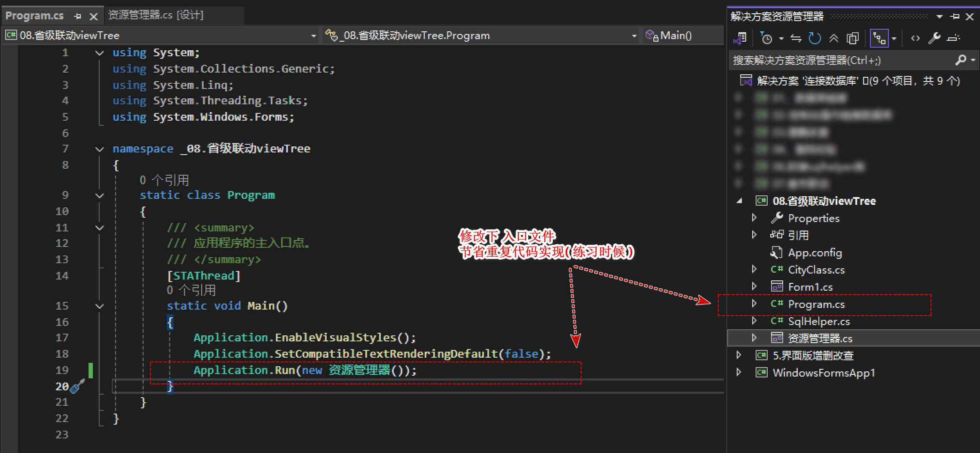Expand the CityClass.cs tree node

pos(754,269)
